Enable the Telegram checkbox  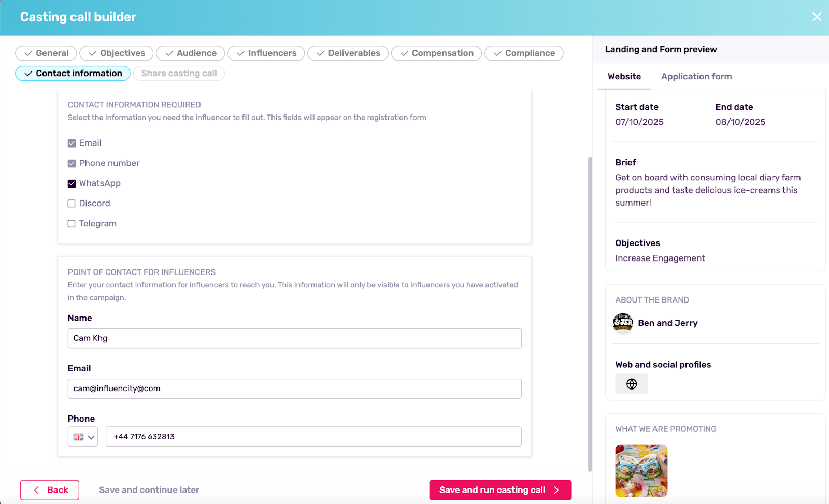(72, 224)
